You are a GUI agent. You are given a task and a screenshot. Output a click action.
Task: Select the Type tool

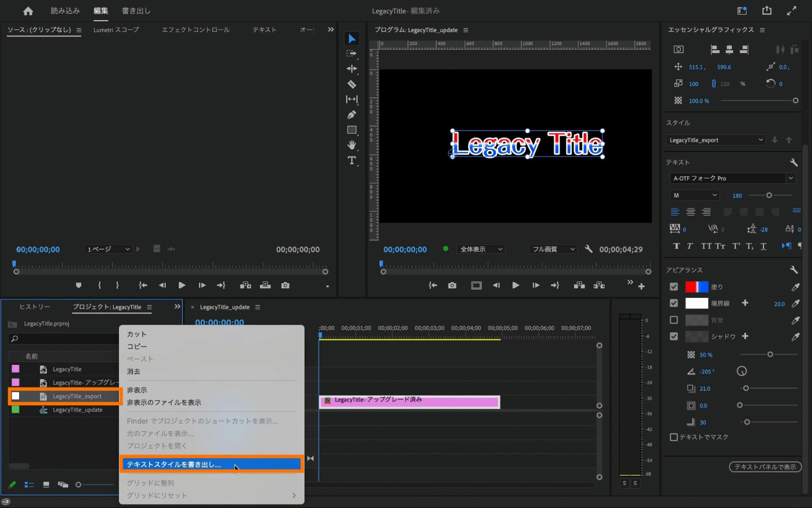(x=352, y=161)
